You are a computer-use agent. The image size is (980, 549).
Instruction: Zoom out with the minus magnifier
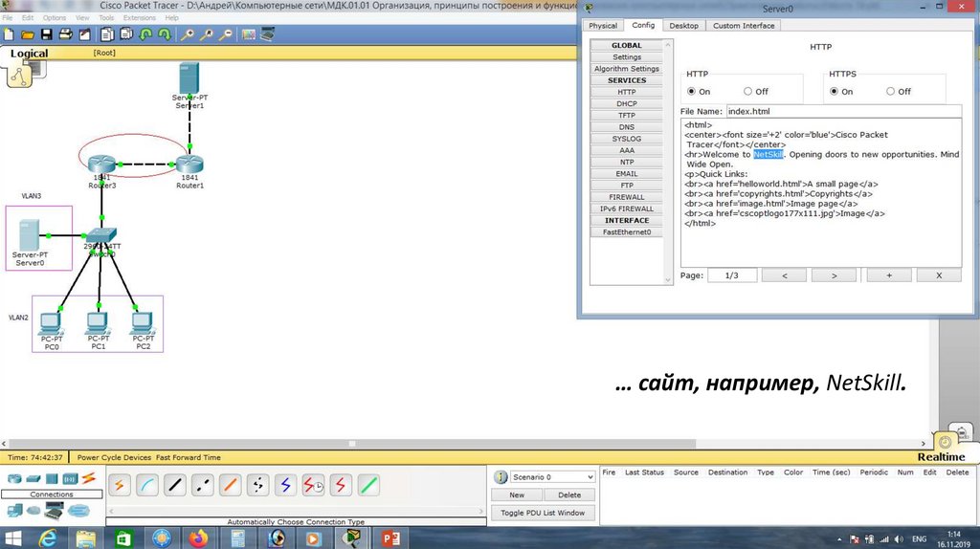tap(226, 35)
